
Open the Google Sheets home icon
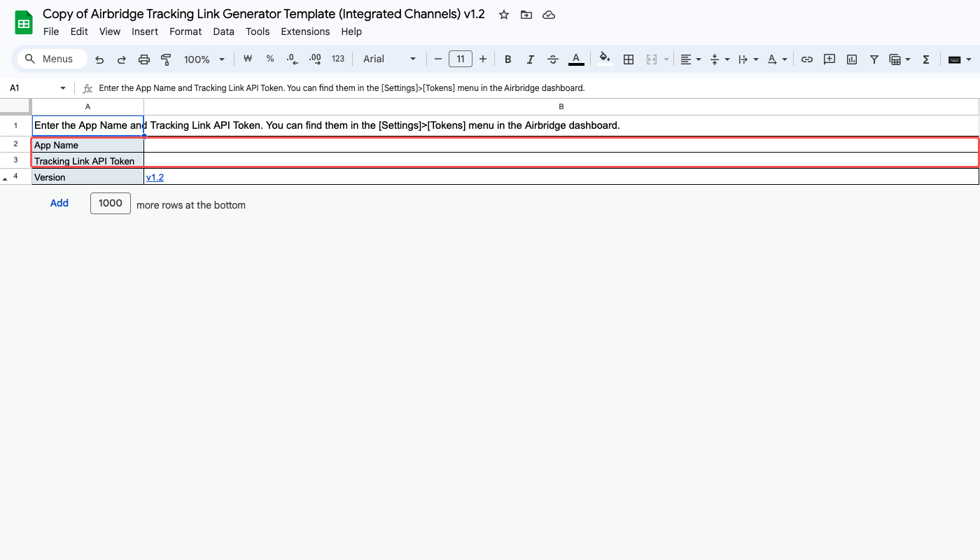(24, 22)
